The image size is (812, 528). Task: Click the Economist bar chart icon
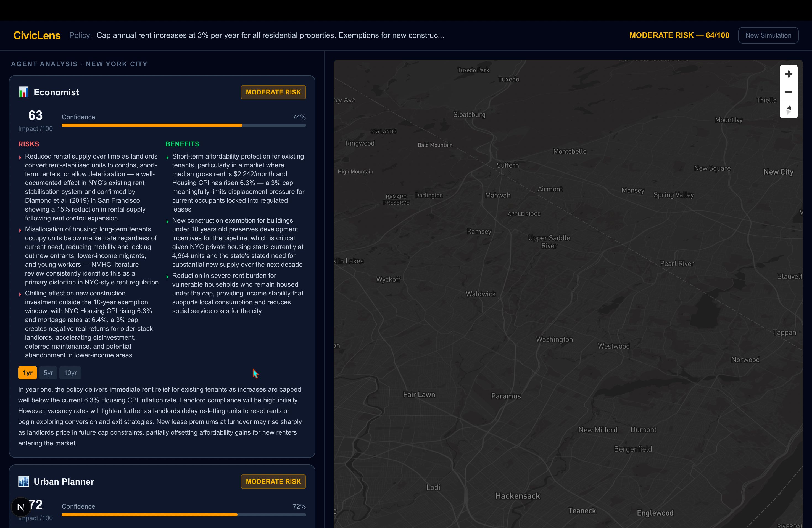23,92
